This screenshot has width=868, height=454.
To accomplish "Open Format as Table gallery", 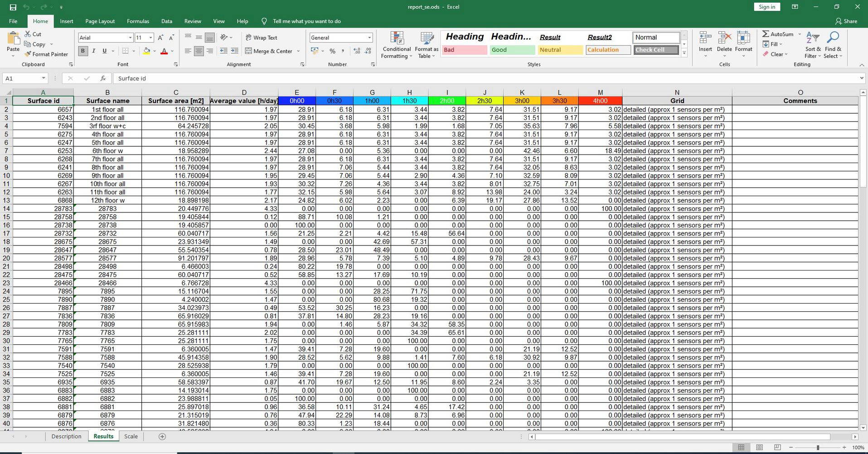I will (x=427, y=45).
